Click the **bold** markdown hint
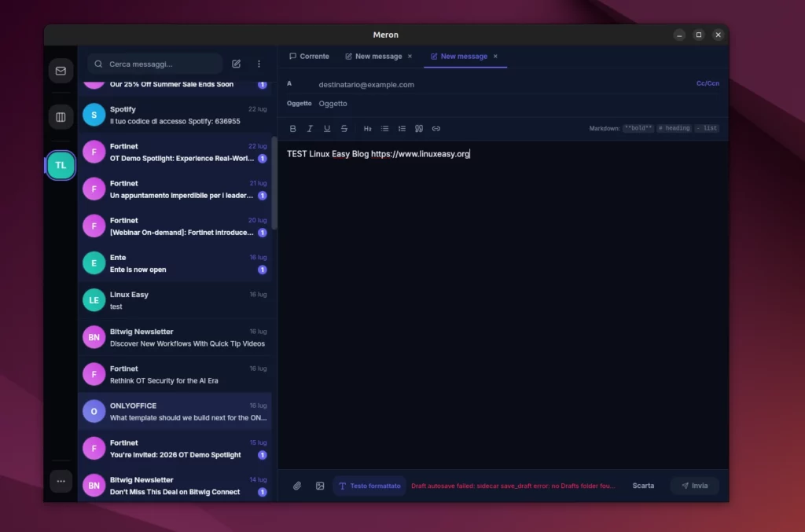Screen dimensions: 805x532 (638, 128)
